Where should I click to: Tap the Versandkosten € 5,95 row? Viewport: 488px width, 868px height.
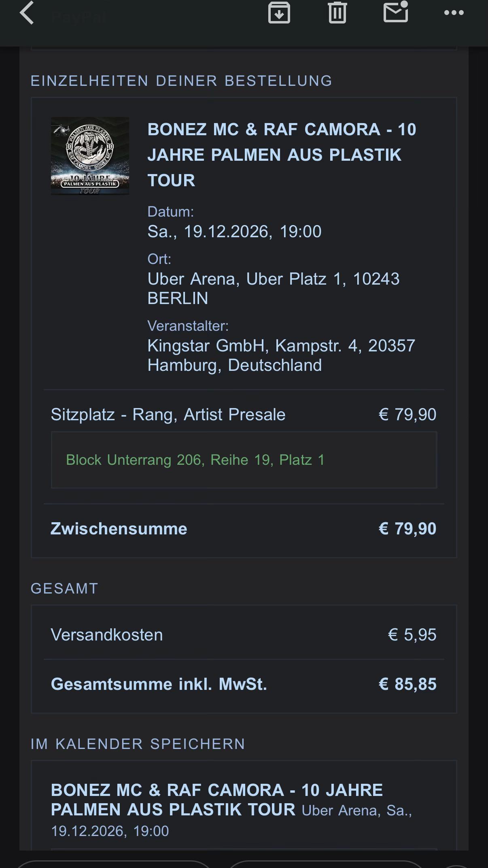[x=244, y=635]
